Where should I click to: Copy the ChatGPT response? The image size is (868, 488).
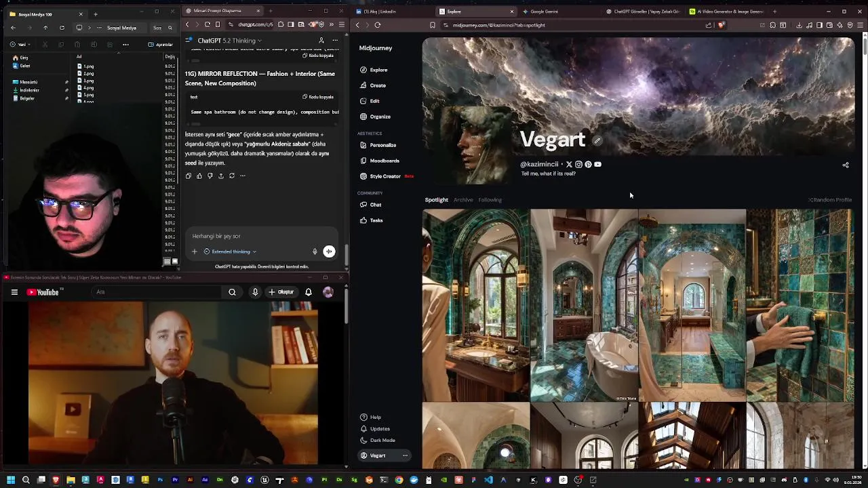(x=189, y=176)
